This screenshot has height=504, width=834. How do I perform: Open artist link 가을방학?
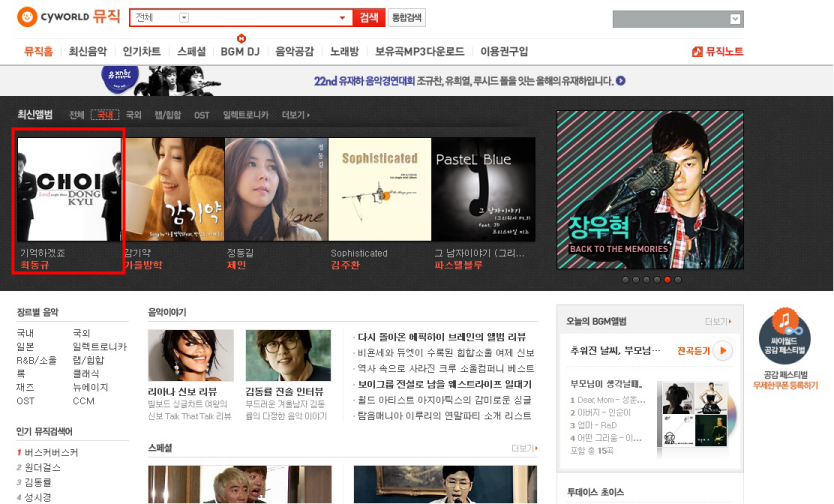pyautogui.click(x=143, y=265)
